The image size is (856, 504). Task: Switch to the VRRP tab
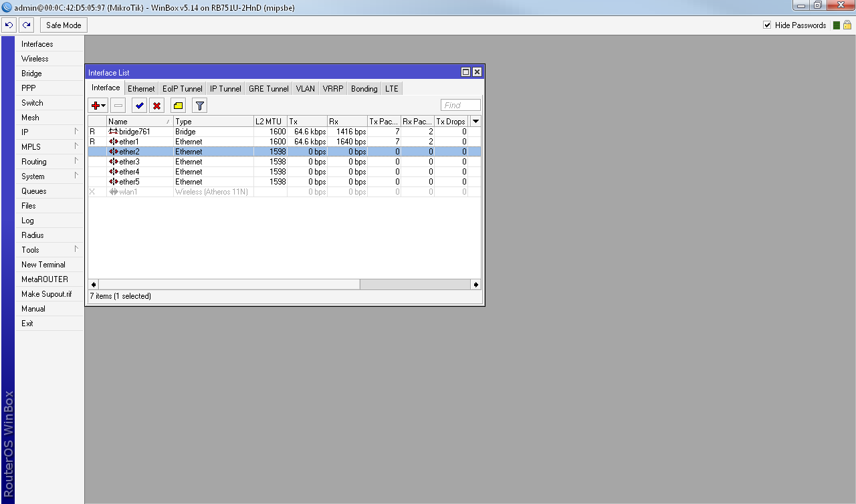point(333,88)
